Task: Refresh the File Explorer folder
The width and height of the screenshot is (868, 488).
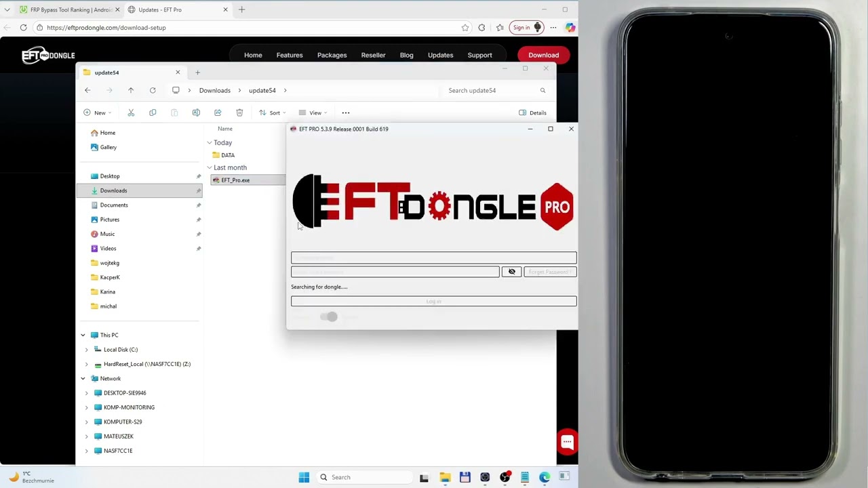Action: [x=153, y=90]
